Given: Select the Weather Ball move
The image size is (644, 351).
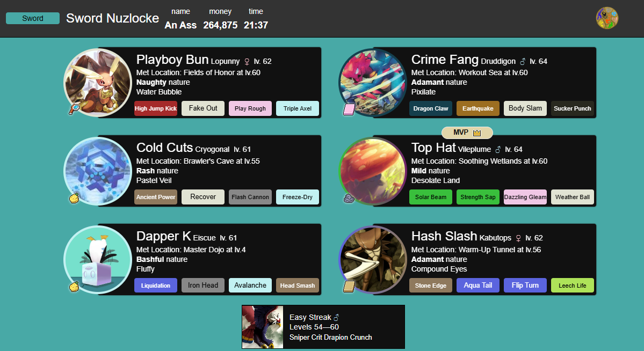Looking at the screenshot, I should point(573,197).
